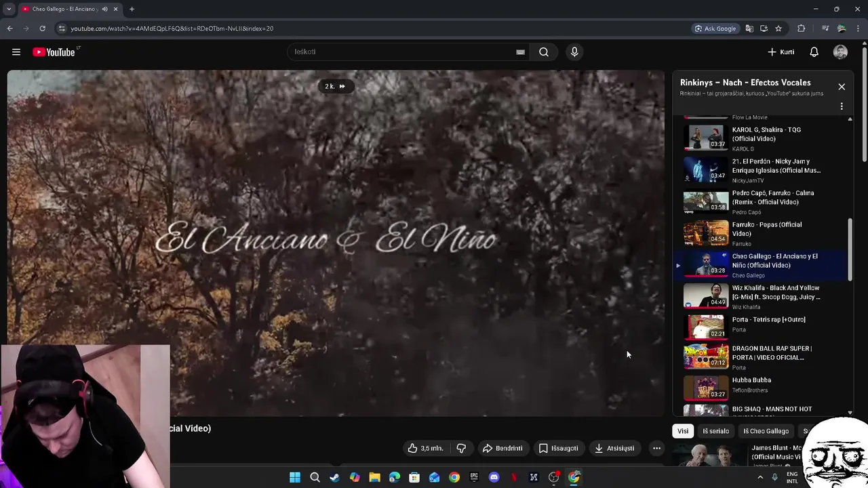Click the install app icon in address bar
Viewport: 868px width, 488px height.
(764, 28)
